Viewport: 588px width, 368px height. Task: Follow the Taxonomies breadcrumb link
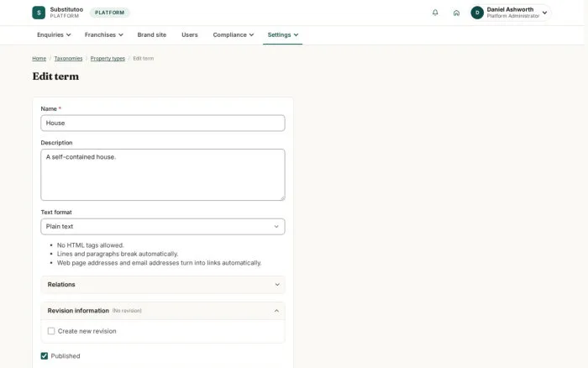[x=68, y=59]
